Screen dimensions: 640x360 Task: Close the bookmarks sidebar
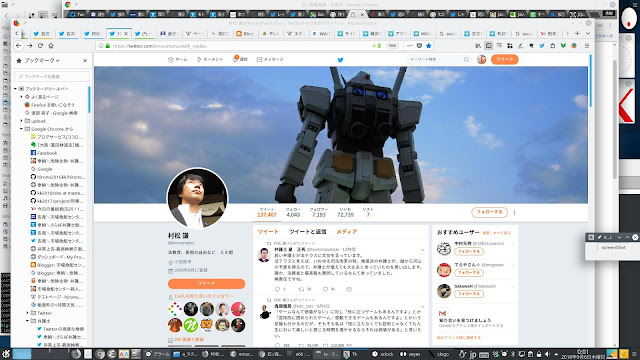(x=85, y=60)
